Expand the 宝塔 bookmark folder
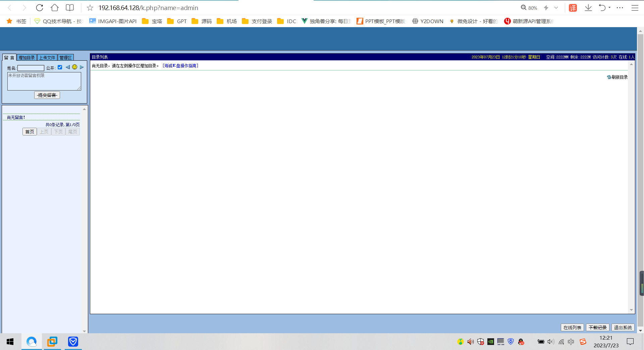This screenshot has width=644, height=350. pos(152,21)
